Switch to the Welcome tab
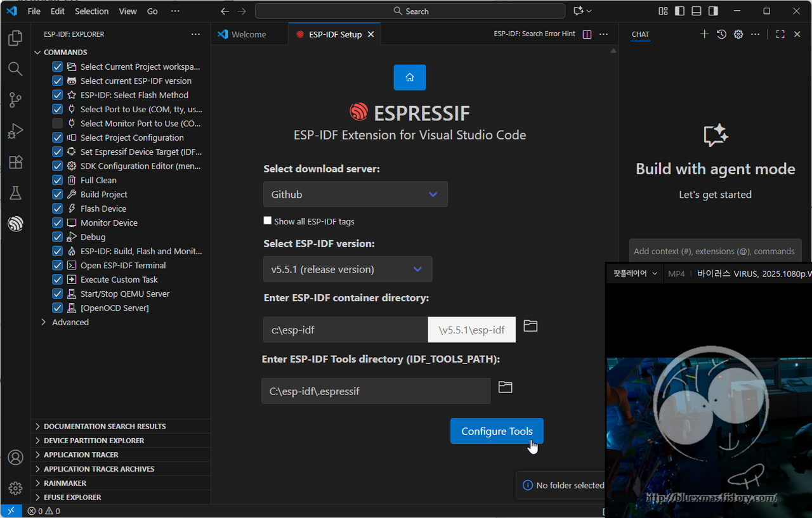812x518 pixels. pos(249,34)
